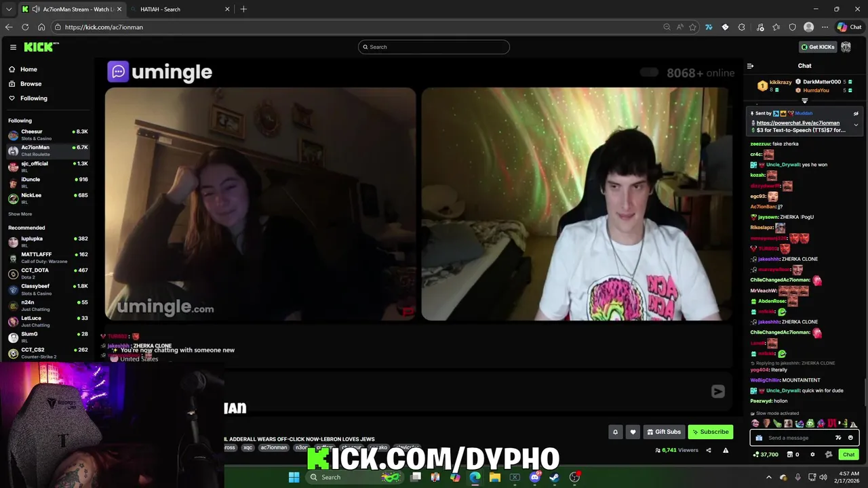The height and width of the screenshot is (488, 868).
Task: Select the Ac7ionMan Stream browser tab
Action: [x=71, y=9]
